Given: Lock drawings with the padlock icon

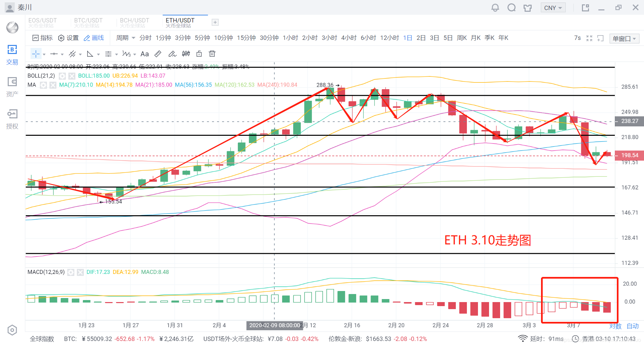Looking at the screenshot, I should pyautogui.click(x=199, y=54).
